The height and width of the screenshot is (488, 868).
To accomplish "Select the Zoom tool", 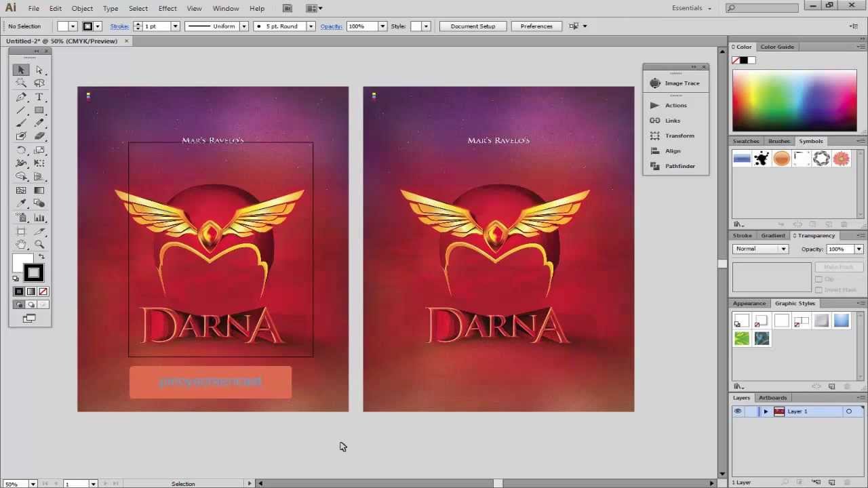I will [39, 244].
